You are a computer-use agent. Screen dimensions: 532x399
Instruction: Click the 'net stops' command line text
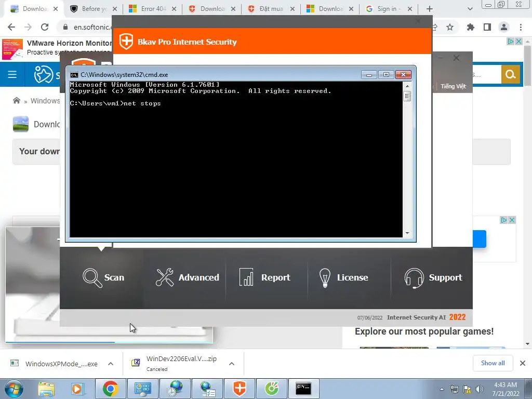pyautogui.click(x=142, y=103)
